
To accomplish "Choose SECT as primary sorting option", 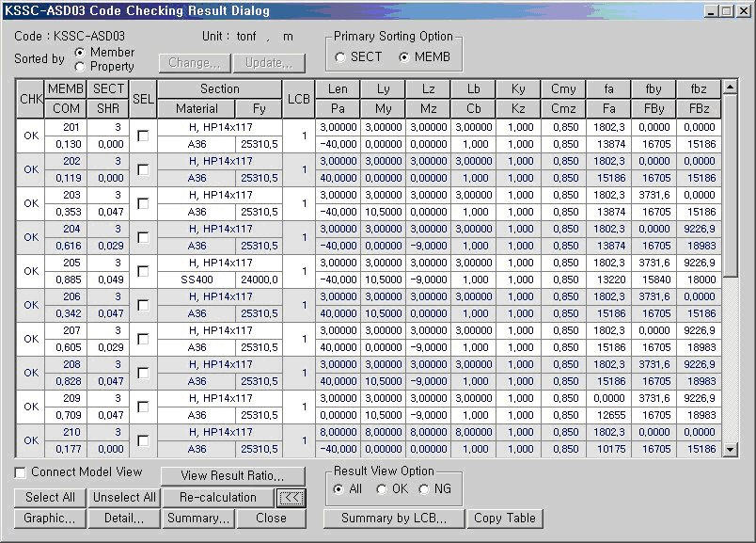I will point(340,57).
